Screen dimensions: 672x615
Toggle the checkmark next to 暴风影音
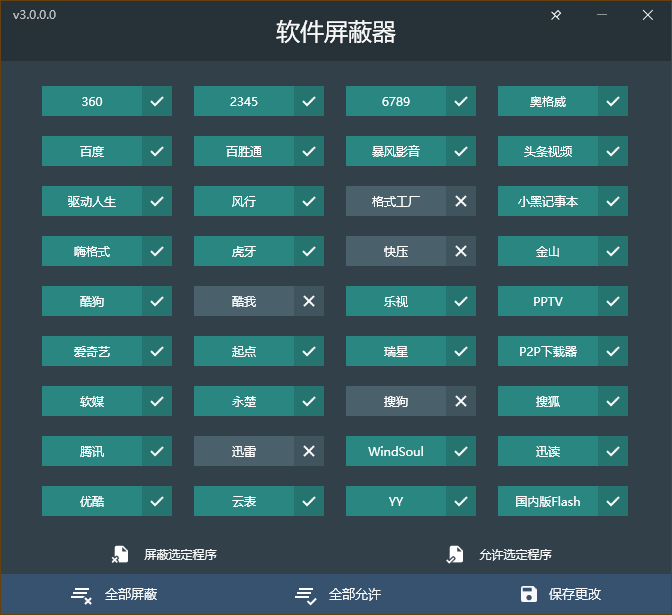point(461,151)
